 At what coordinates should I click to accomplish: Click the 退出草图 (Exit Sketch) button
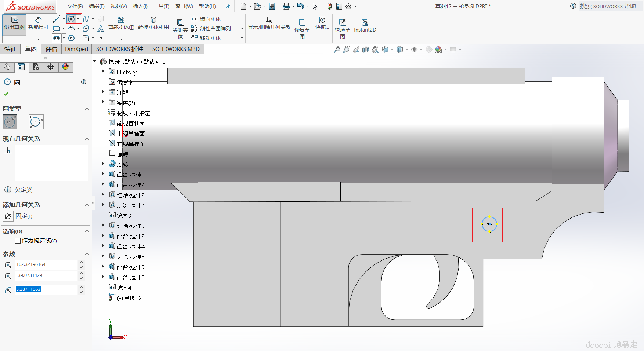(x=14, y=23)
